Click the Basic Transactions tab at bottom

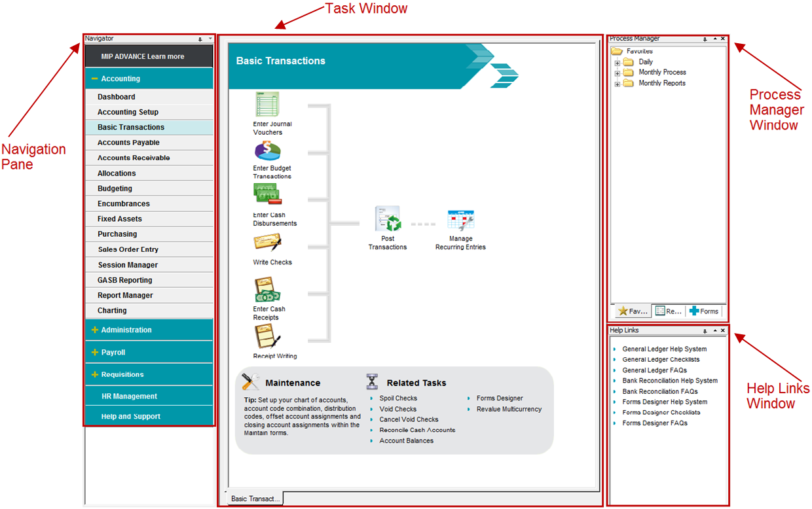tap(255, 499)
